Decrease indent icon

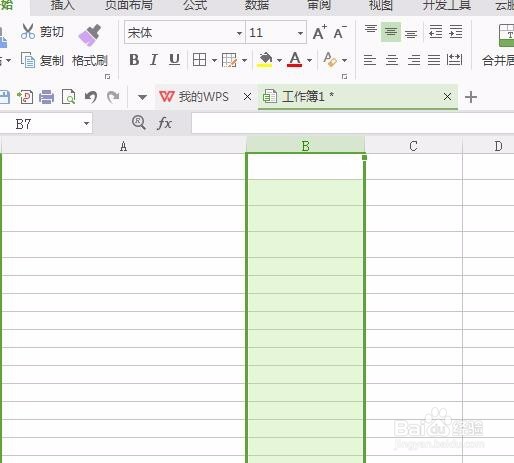pyautogui.click(x=435, y=32)
